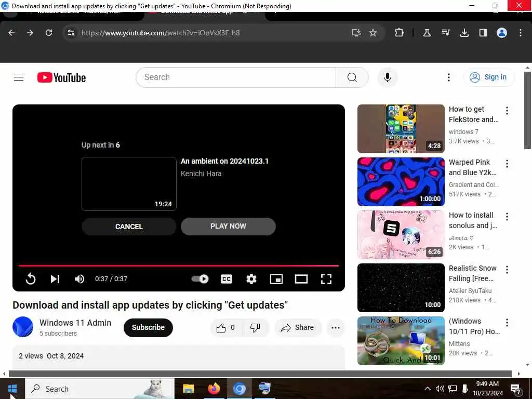
Task: Go back to the previous page
Action: pos(11,33)
